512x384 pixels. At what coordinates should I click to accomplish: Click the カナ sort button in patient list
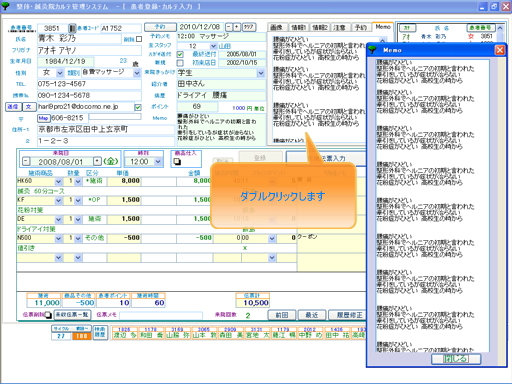click(x=407, y=28)
